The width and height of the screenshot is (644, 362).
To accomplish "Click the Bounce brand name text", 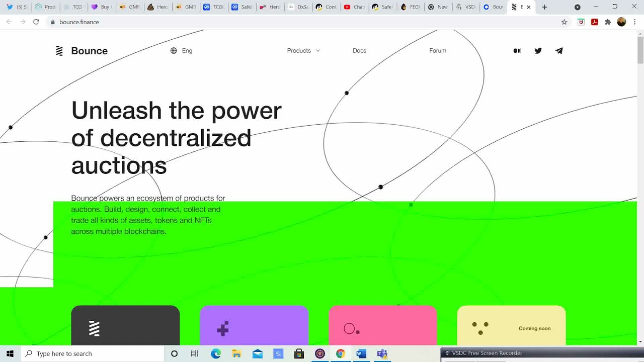I will coord(90,51).
